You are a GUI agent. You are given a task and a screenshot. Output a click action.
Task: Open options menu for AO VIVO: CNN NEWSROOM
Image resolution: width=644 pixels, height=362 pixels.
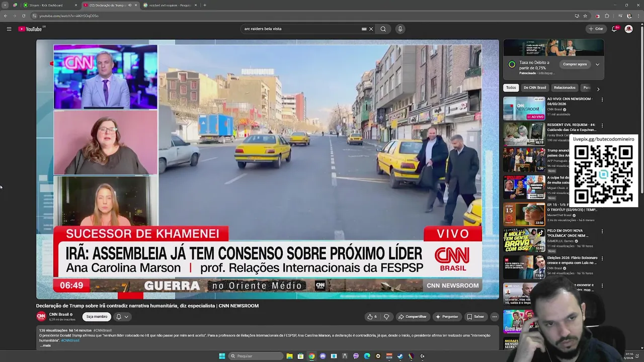pyautogui.click(x=602, y=100)
